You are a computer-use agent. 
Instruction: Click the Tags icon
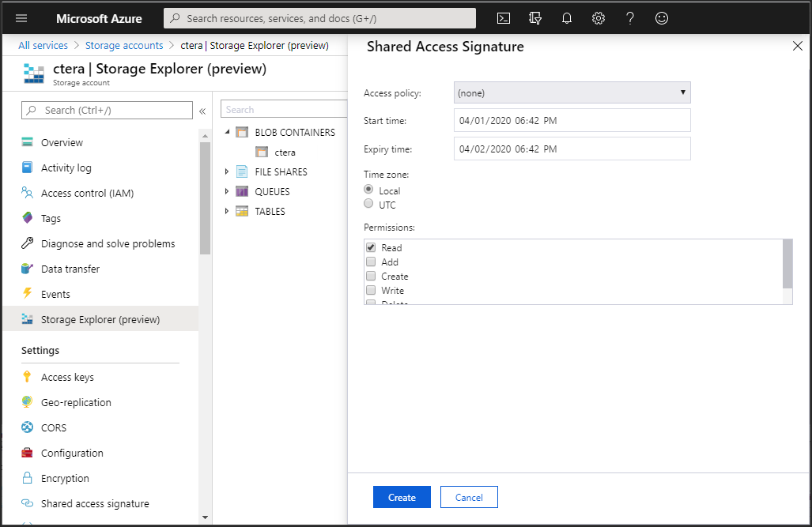(28, 218)
